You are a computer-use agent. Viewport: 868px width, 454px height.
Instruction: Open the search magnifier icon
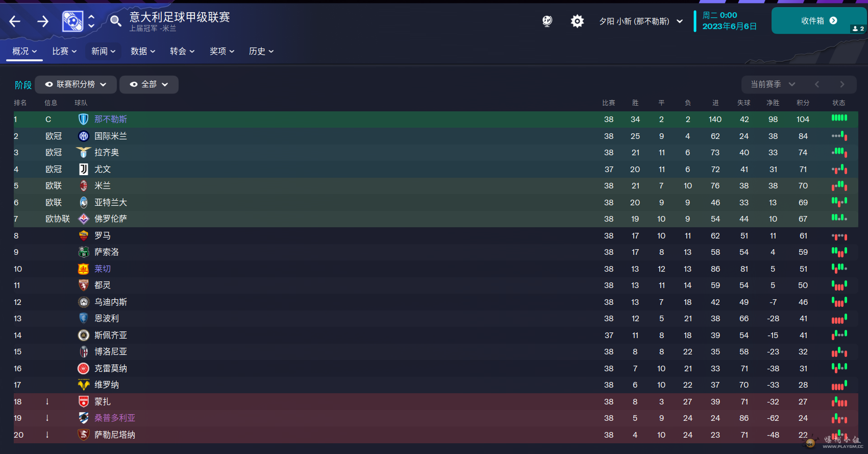[116, 21]
